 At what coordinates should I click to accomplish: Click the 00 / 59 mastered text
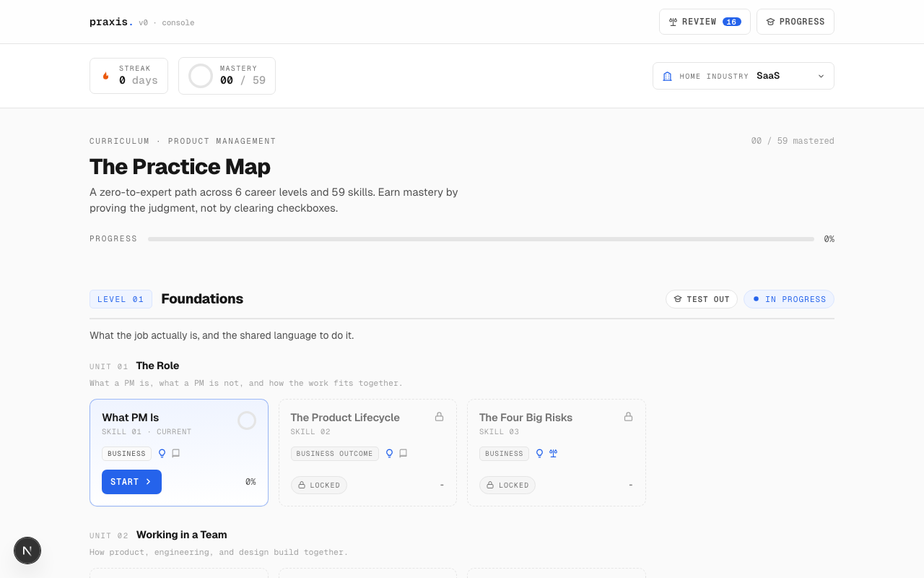point(793,141)
